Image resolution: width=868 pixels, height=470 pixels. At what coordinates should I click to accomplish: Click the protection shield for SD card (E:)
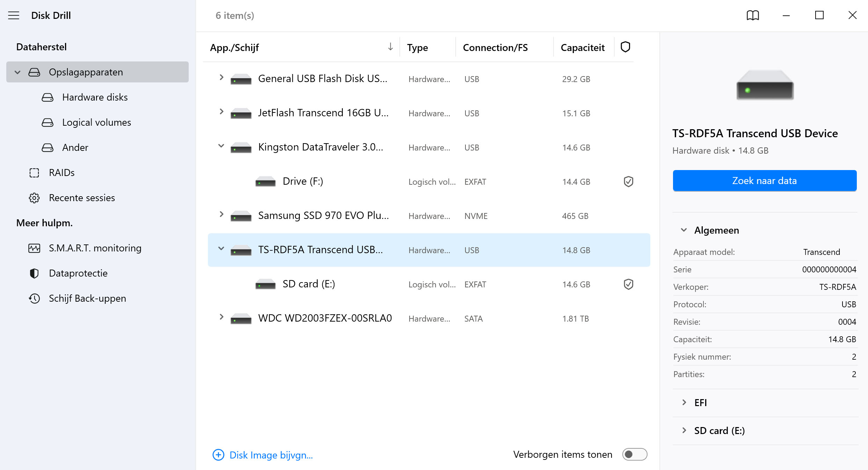point(628,284)
